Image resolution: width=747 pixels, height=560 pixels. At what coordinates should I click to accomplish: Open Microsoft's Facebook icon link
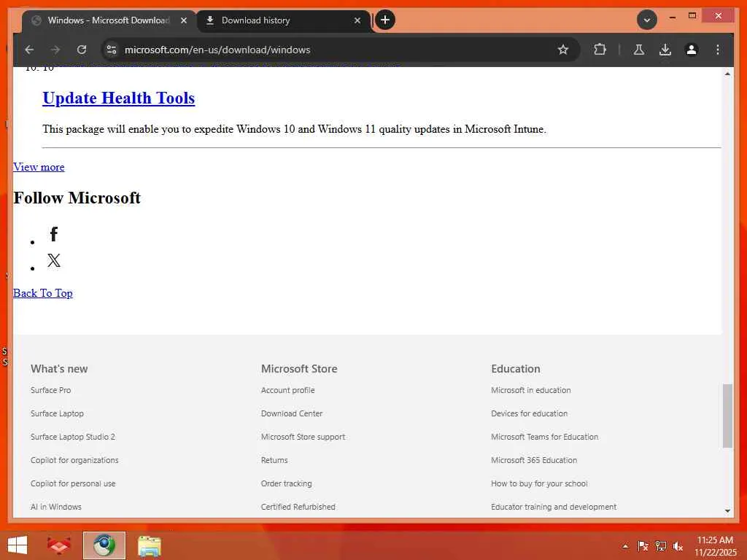(54, 234)
